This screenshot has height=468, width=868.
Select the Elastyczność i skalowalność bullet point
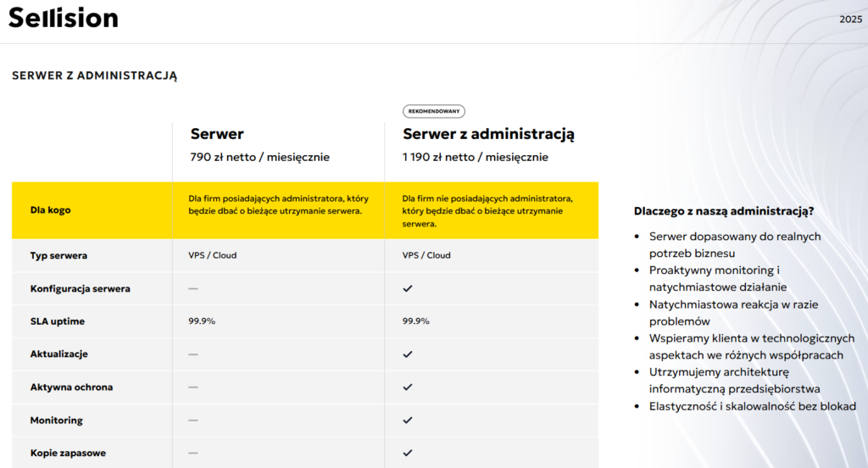752,406
